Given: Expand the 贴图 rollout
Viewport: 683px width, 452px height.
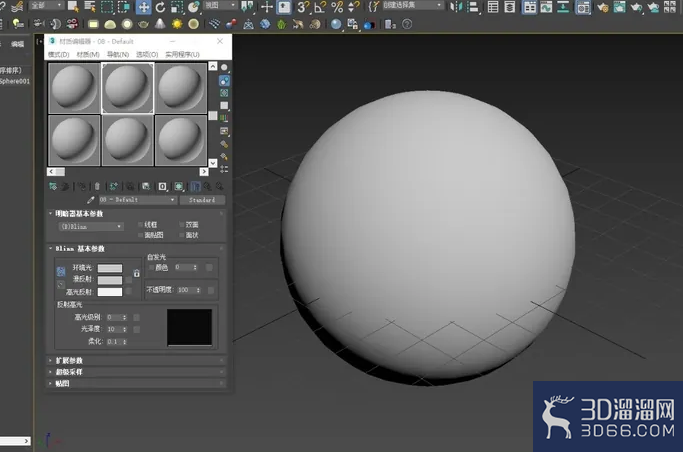Looking at the screenshot, I should (x=136, y=383).
